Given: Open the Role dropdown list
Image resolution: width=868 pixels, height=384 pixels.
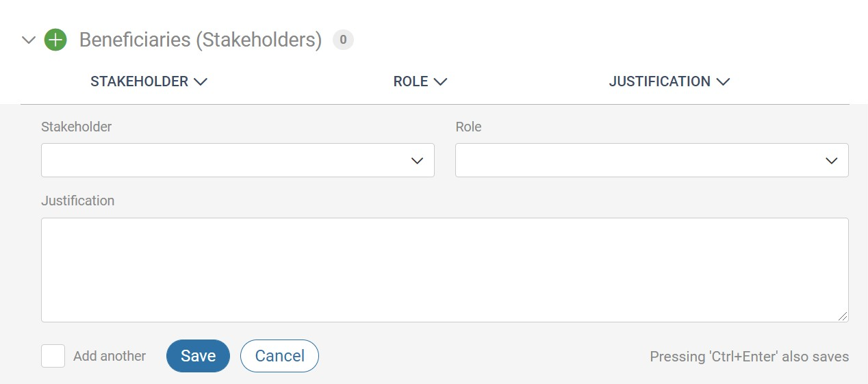Looking at the screenshot, I should pyautogui.click(x=652, y=160).
